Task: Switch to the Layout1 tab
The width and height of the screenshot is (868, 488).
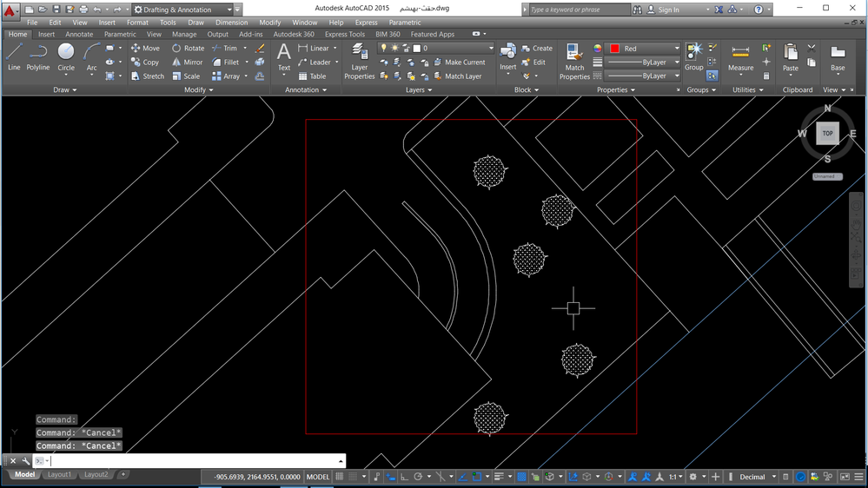Action: [x=59, y=474]
